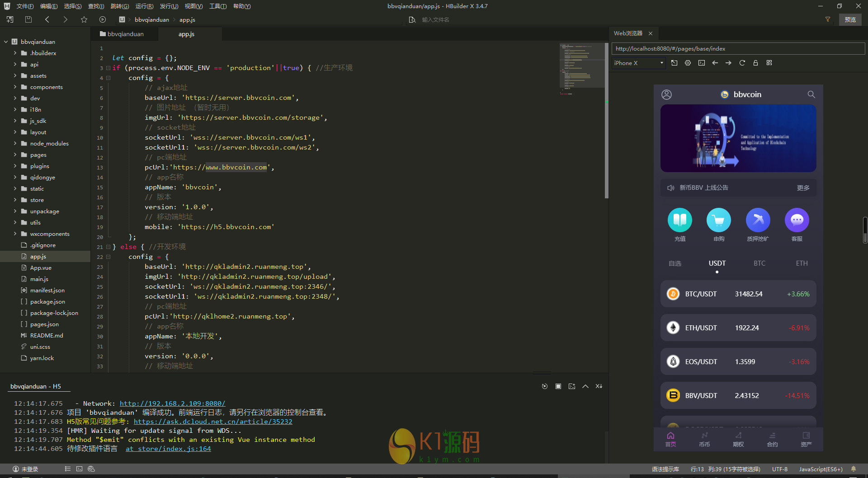Open the 运行(R) menu
The width and height of the screenshot is (868, 478).
[x=144, y=6]
